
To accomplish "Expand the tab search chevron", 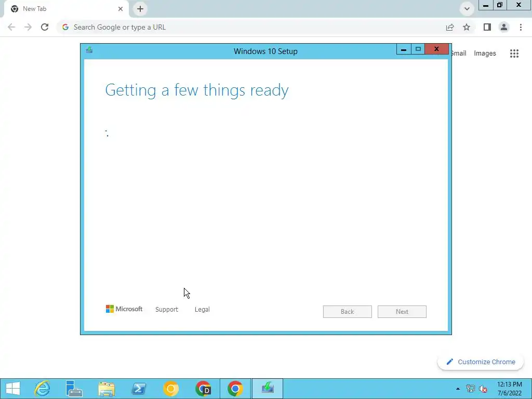I will [467, 9].
